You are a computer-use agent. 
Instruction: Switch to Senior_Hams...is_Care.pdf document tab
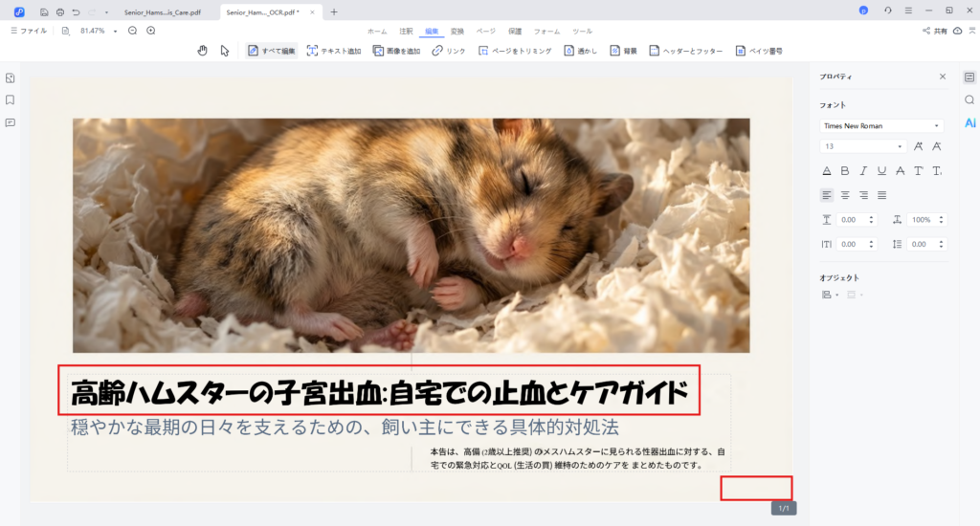point(162,11)
